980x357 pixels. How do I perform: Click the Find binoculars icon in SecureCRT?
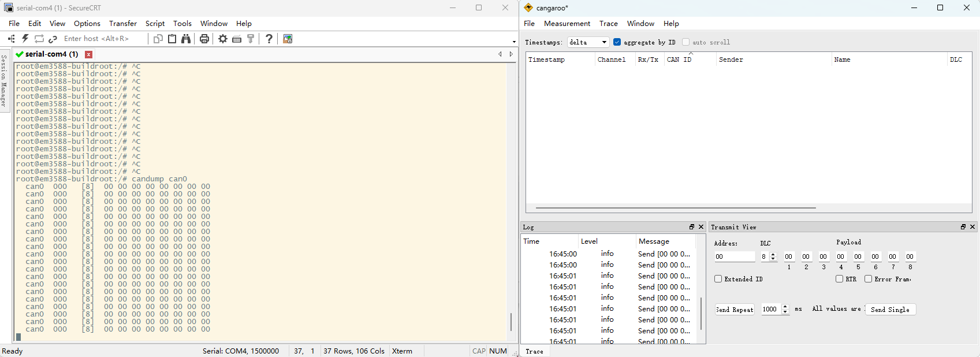tap(186, 39)
